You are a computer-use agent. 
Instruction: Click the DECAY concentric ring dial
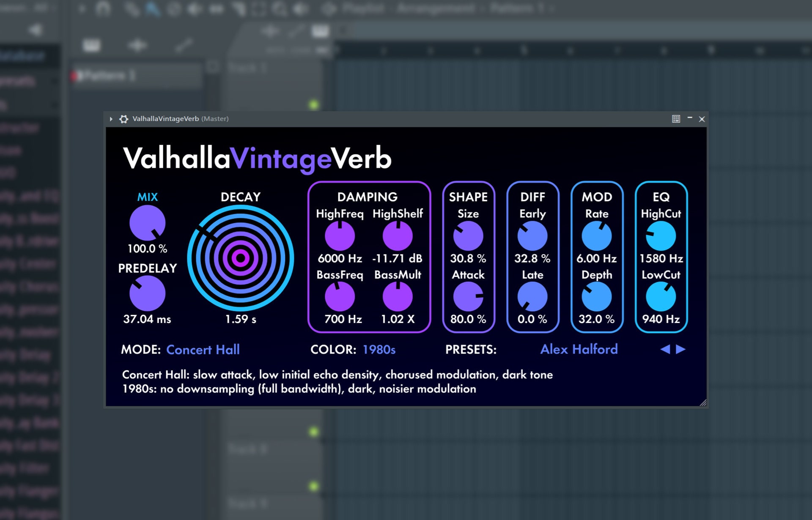(241, 258)
